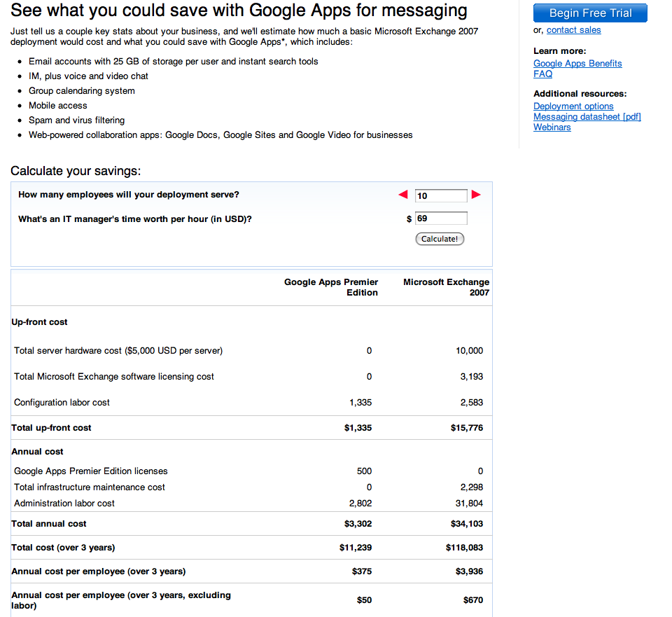672x617 pixels.
Task: Open the Deployment options link
Action: 573,106
